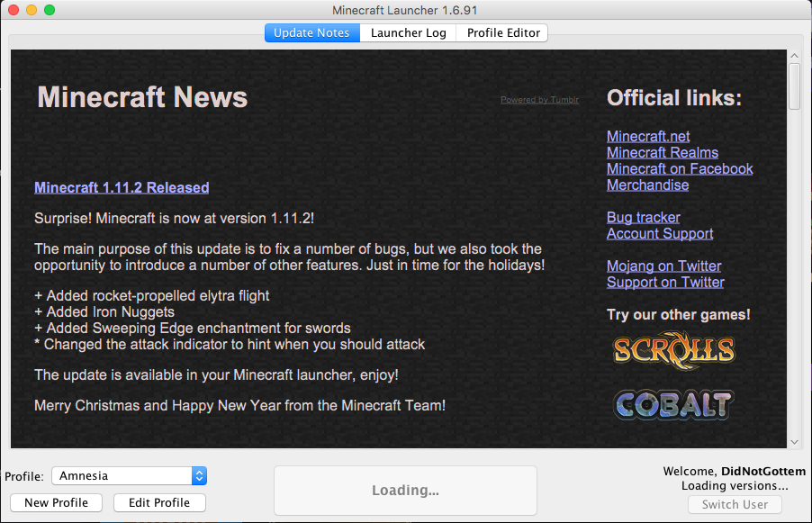Click the green zoom window button

coord(50,10)
